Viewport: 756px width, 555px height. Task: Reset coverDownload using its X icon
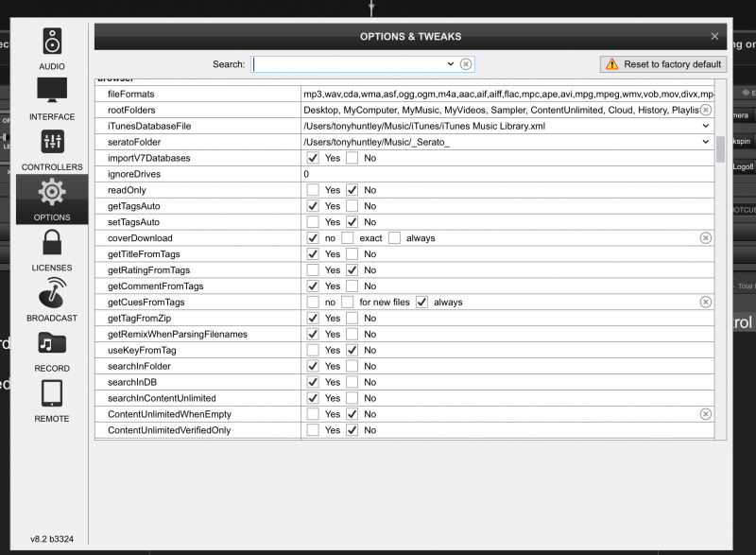(x=705, y=238)
